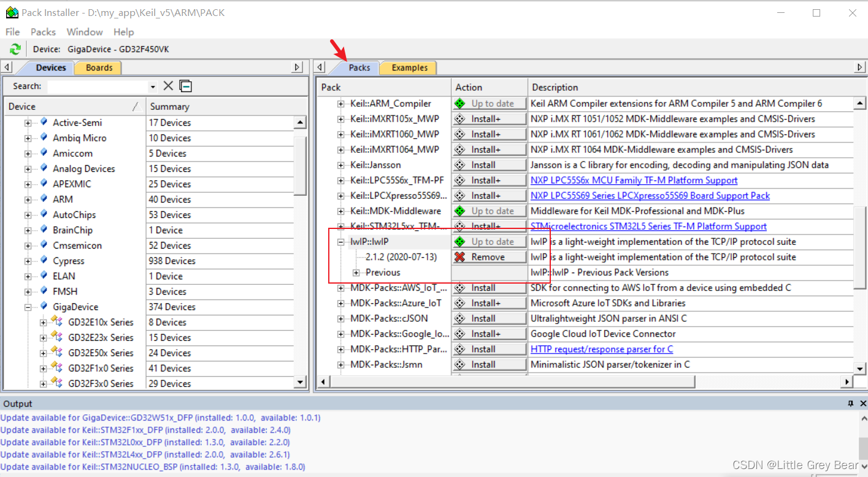This screenshot has width=868, height=477.
Task: Open the Packs menu
Action: point(43,32)
